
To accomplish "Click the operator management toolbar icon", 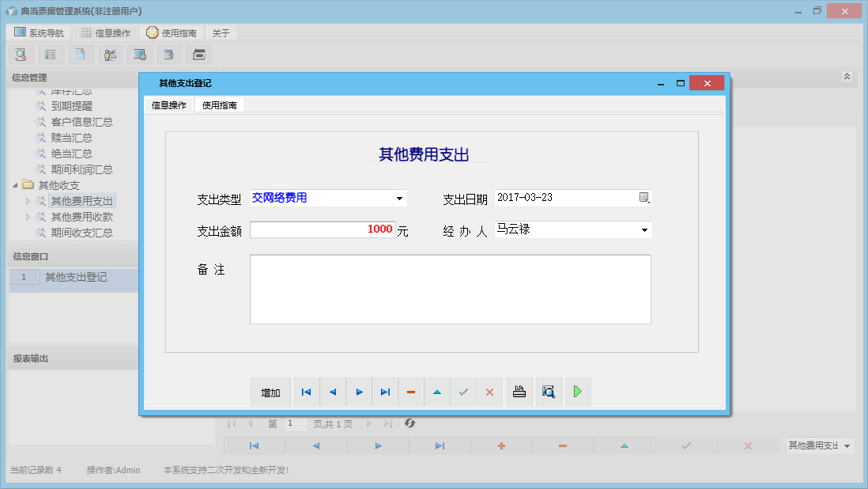I will [x=110, y=55].
